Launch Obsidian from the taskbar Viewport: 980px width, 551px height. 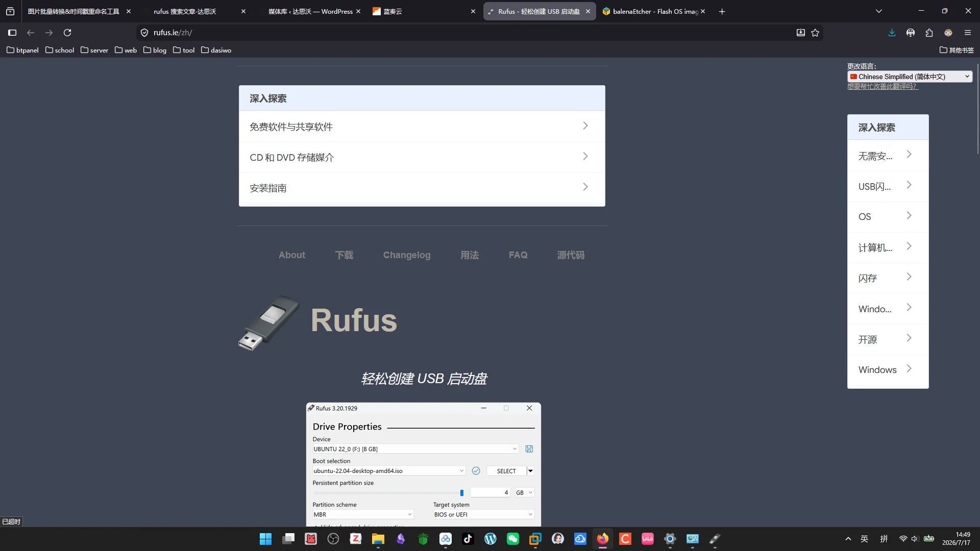401,539
